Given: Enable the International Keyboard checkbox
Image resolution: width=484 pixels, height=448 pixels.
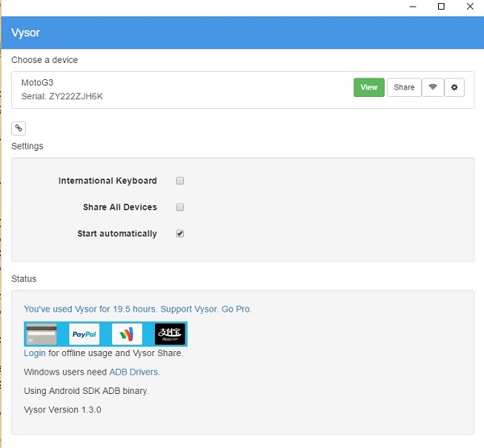Looking at the screenshot, I should [x=181, y=181].
